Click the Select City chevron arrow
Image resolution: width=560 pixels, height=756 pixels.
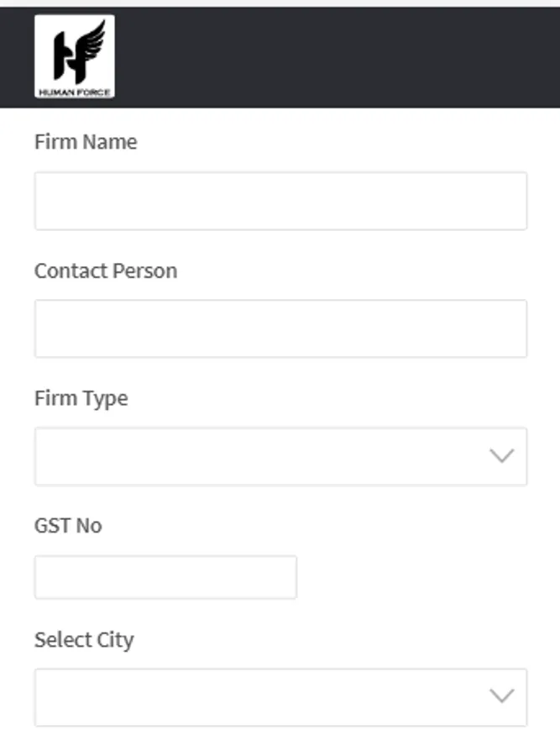coord(501,696)
